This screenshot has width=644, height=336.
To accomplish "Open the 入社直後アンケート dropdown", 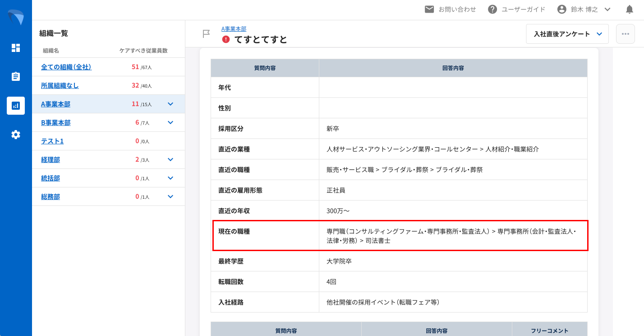I will tap(567, 34).
